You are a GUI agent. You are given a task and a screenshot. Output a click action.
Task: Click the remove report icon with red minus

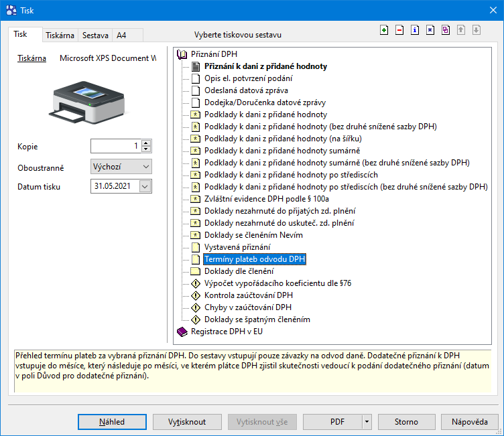399,30
